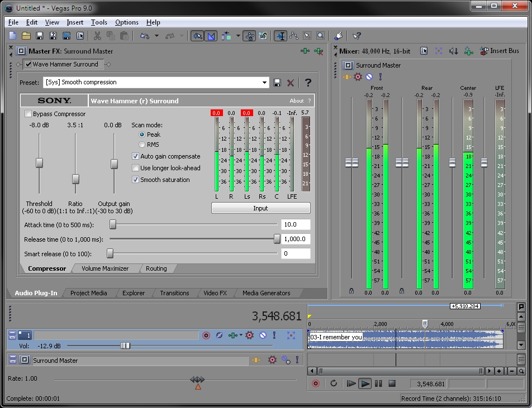This screenshot has width=532, height=408.
Task: Click the Smart release value field
Action: tap(296, 253)
